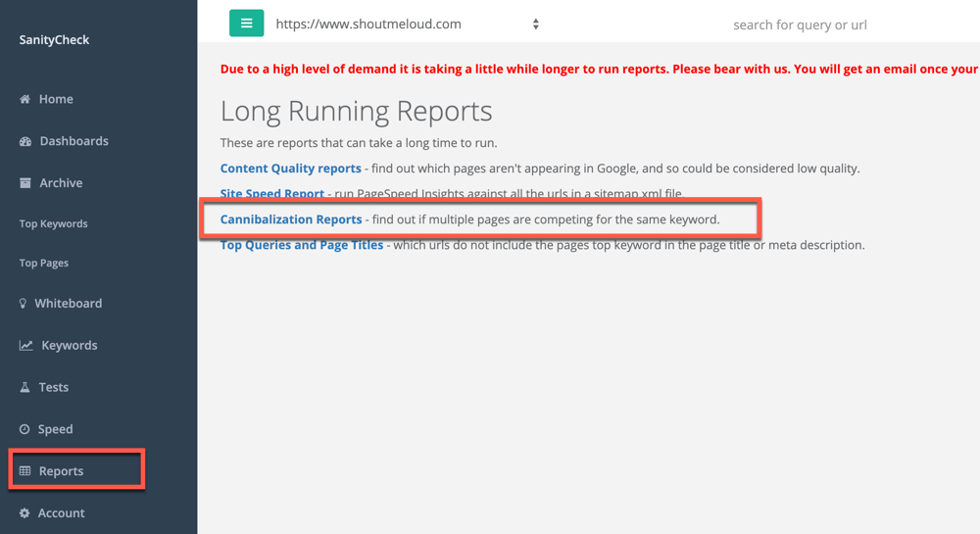Click the Whiteboard lightbulb icon
The height and width of the screenshot is (534, 980).
pos(24,304)
